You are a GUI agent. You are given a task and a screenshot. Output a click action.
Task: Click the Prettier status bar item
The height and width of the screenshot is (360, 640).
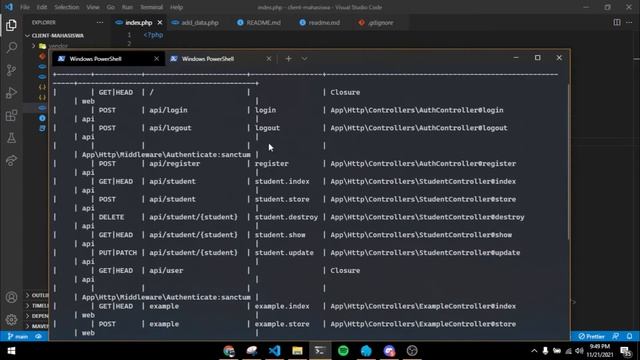click(x=591, y=336)
